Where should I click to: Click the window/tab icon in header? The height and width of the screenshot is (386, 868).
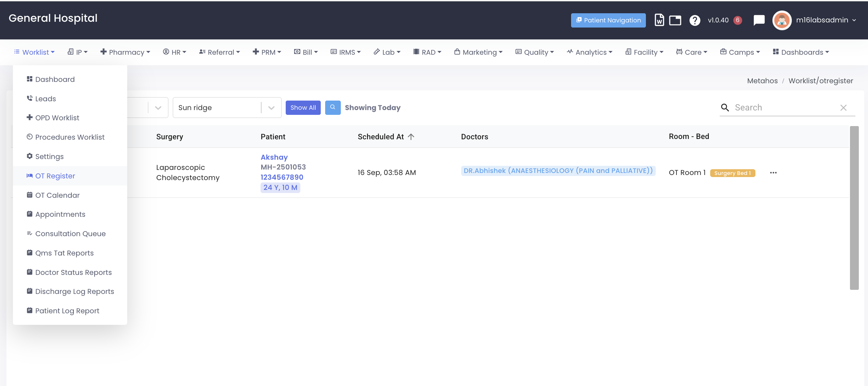(x=675, y=20)
